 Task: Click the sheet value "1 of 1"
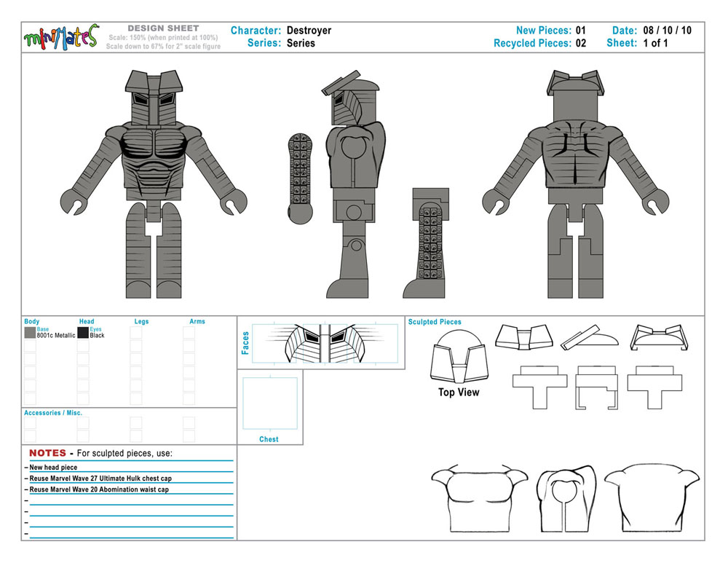click(x=656, y=43)
